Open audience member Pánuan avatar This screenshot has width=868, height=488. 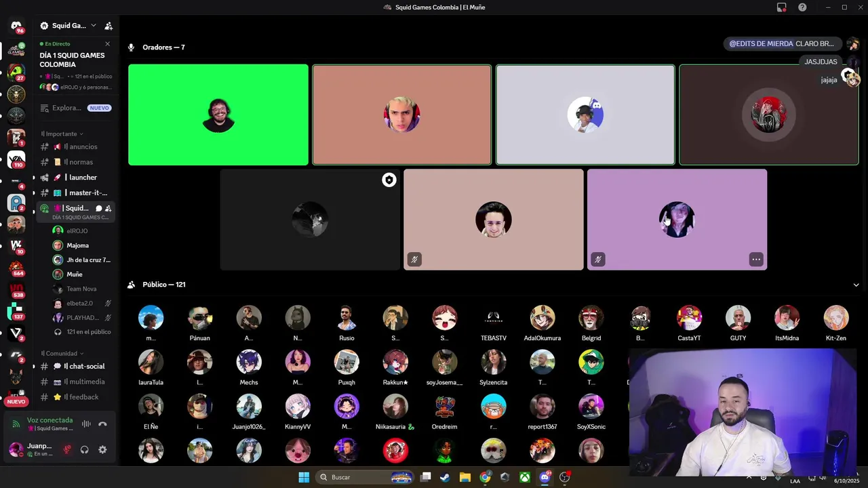[x=199, y=318]
